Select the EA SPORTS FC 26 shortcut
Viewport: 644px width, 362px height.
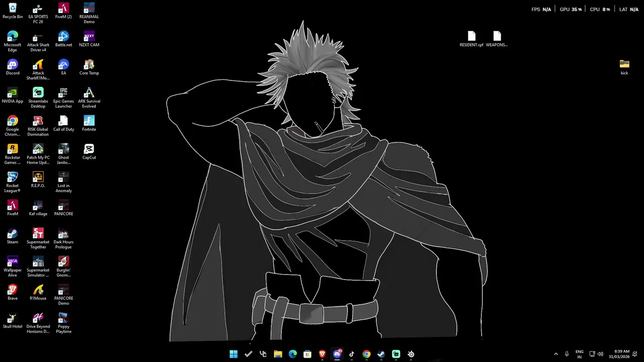[x=38, y=14]
